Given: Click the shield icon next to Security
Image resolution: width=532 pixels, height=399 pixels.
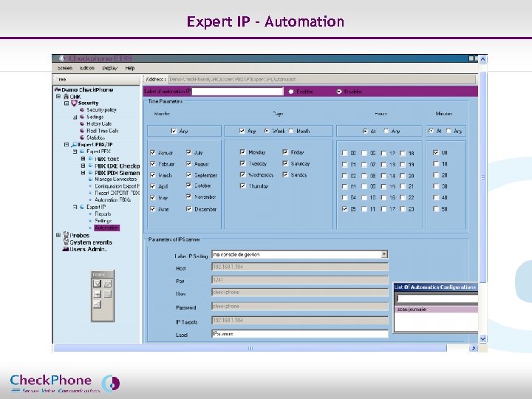Looking at the screenshot, I should pyautogui.click(x=75, y=103).
